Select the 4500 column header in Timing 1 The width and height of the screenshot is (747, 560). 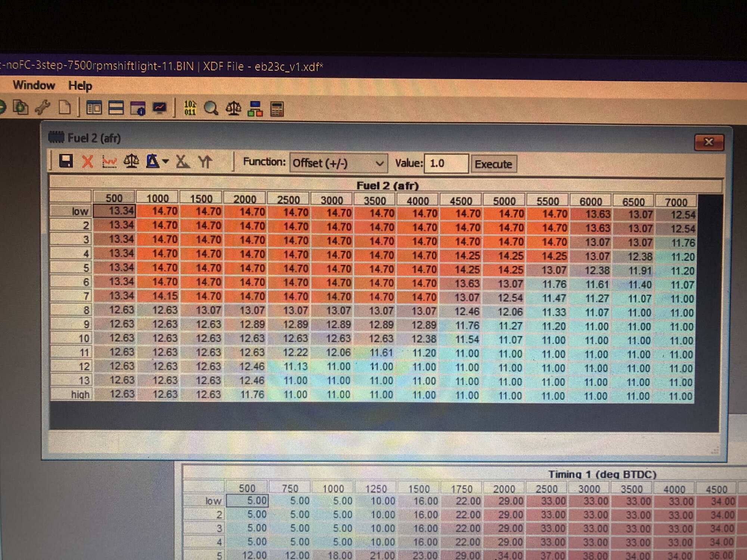[x=717, y=489]
